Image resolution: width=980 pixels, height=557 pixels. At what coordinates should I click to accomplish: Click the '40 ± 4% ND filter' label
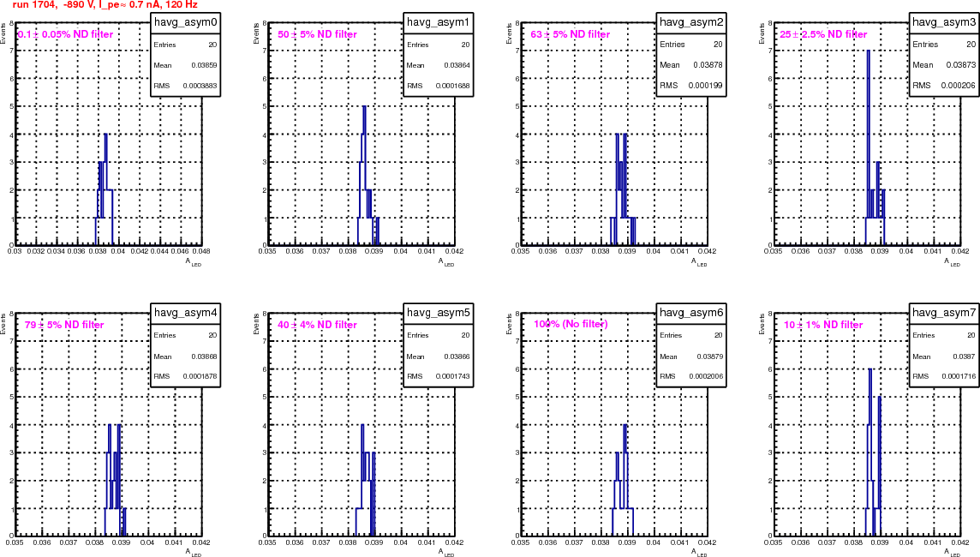coord(318,325)
